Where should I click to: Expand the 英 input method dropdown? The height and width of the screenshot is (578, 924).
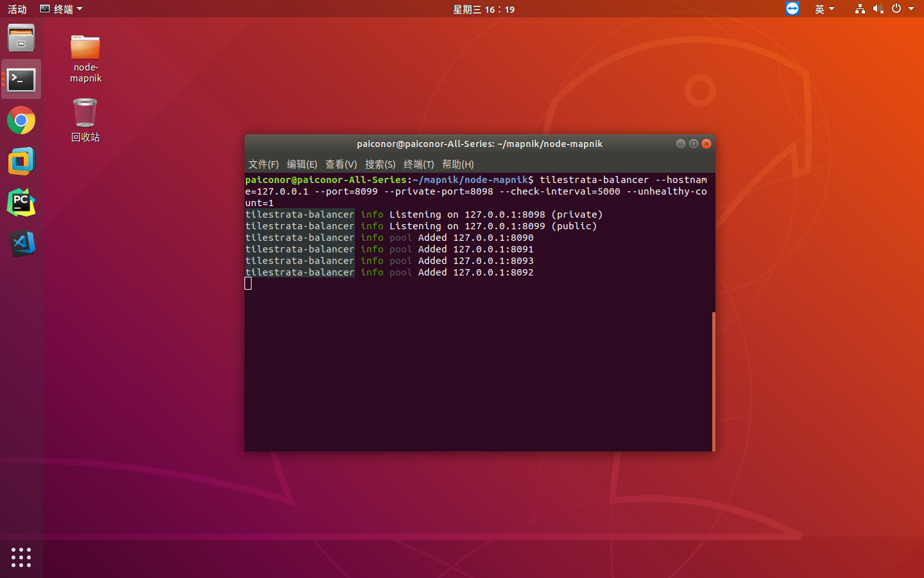click(825, 9)
